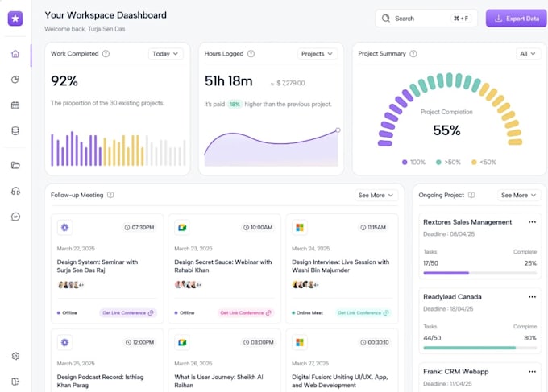Click the home icon in sidebar
The width and height of the screenshot is (548, 392).
[15, 54]
